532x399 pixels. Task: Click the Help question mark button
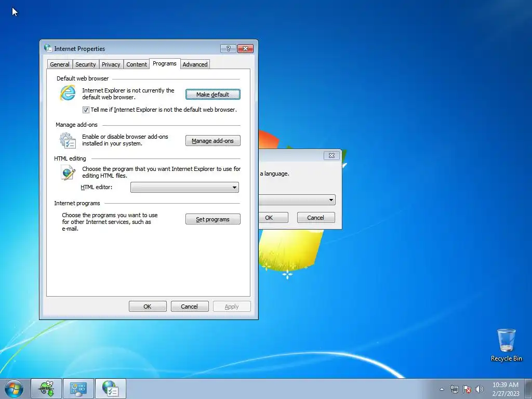(x=229, y=48)
